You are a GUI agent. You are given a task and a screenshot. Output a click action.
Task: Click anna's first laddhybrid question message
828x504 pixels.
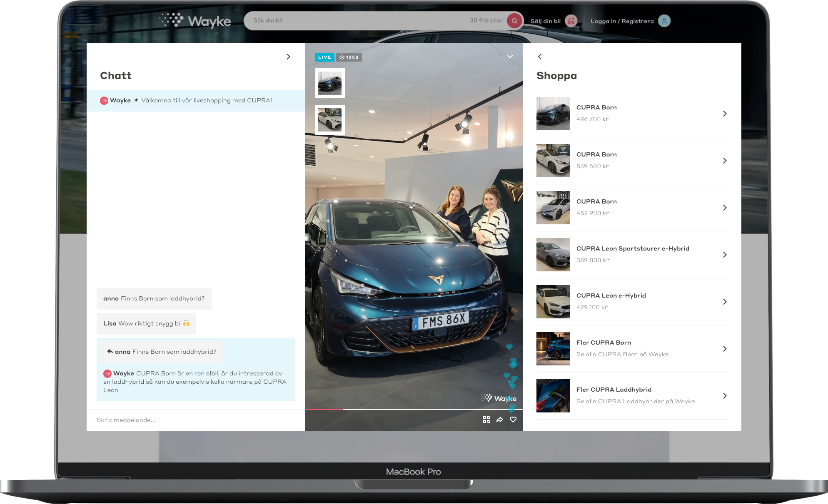click(x=154, y=299)
